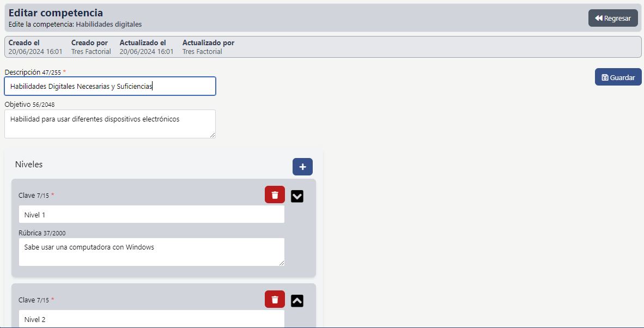Image resolution: width=644 pixels, height=328 pixels.
Task: Move Nivel 1 down with chevron arrow
Action: click(x=297, y=196)
